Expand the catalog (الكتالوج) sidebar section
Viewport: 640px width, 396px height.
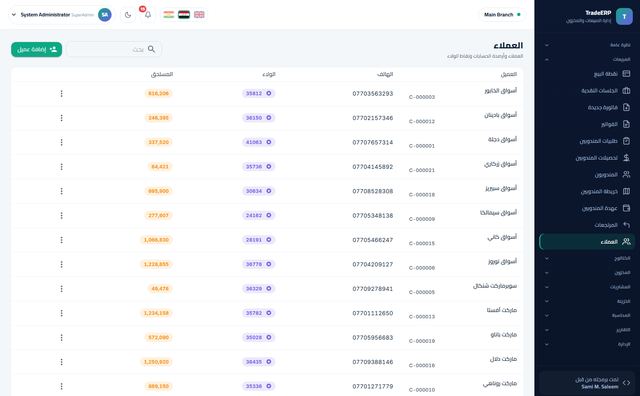pos(587,258)
